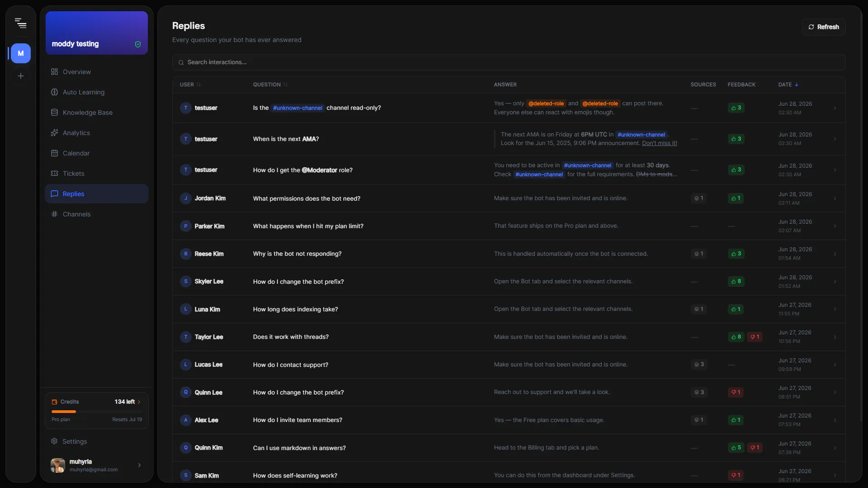Screen dimensions: 868x488
Task: Click @Moderator mention in question
Action: pos(319,170)
